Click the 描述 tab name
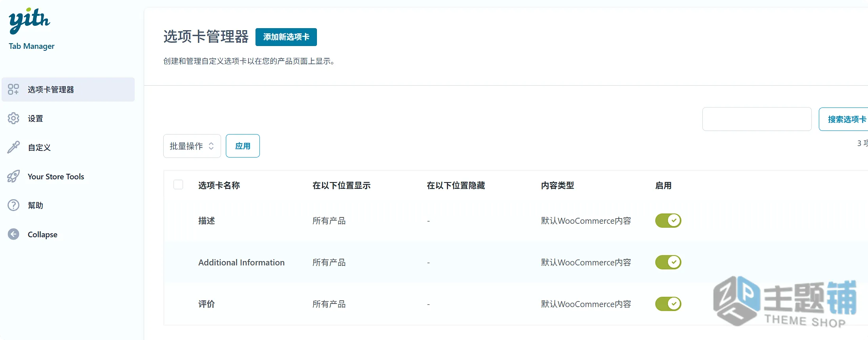Image resolution: width=868 pixels, height=340 pixels. 207,221
